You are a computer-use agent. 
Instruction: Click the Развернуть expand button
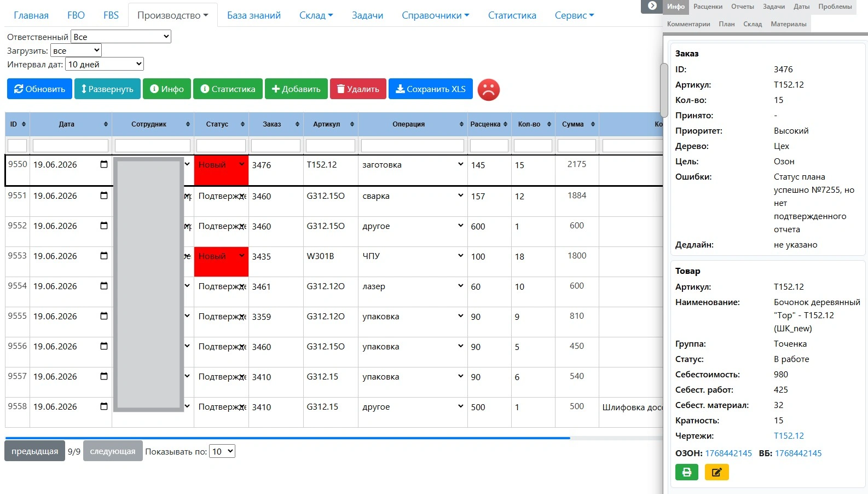[107, 89]
